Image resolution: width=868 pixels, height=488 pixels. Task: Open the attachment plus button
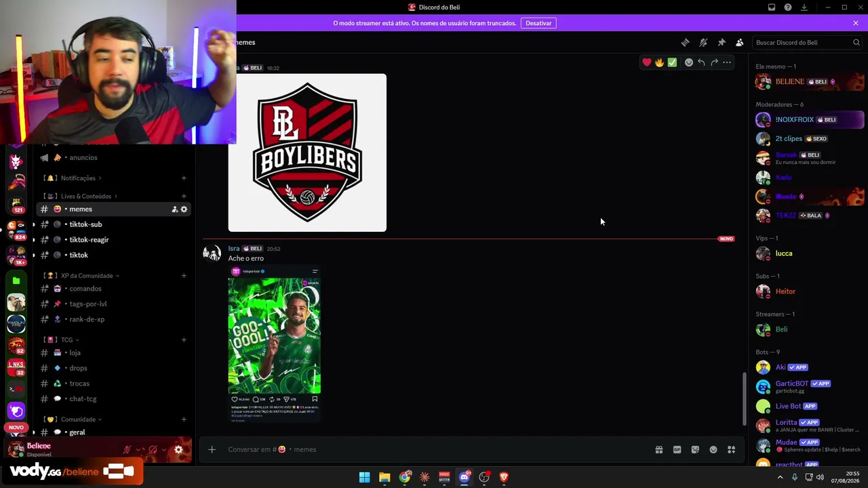(212, 449)
